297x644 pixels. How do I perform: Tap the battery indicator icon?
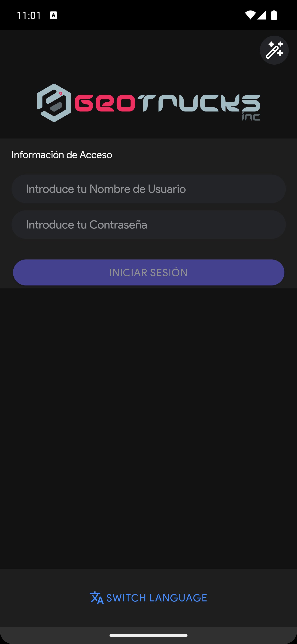pyautogui.click(x=274, y=15)
